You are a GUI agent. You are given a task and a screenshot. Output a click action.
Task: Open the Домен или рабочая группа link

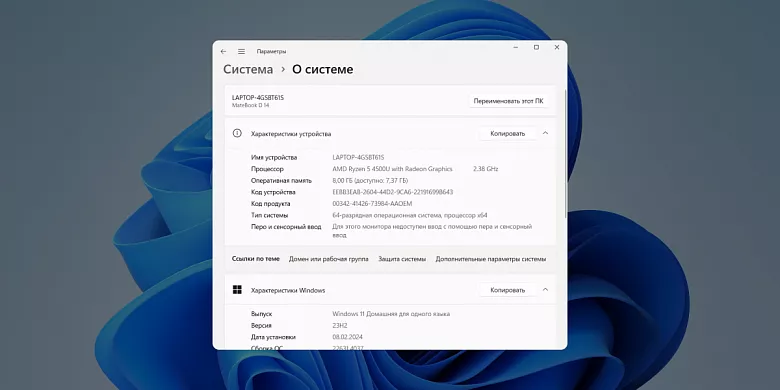click(328, 259)
